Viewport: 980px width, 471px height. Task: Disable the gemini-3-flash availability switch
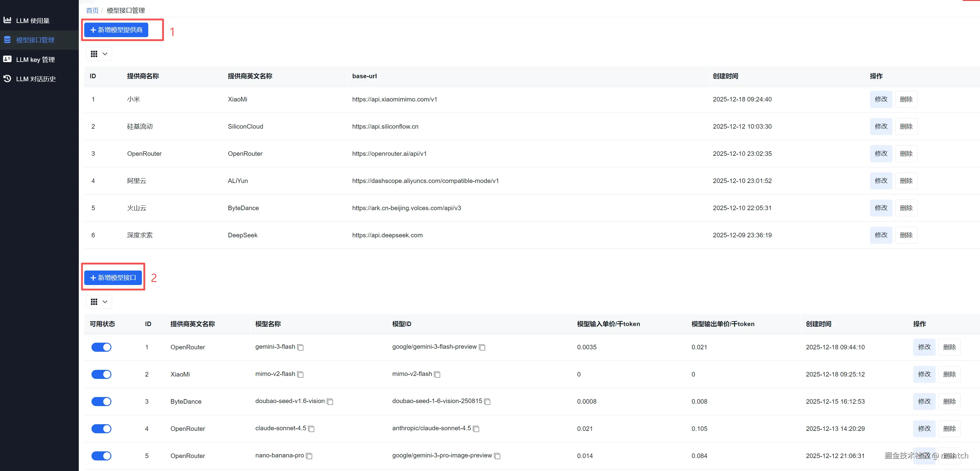tap(101, 347)
